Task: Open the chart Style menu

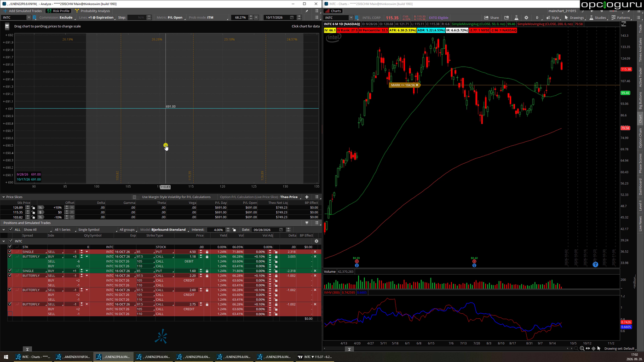Action: click(553, 17)
